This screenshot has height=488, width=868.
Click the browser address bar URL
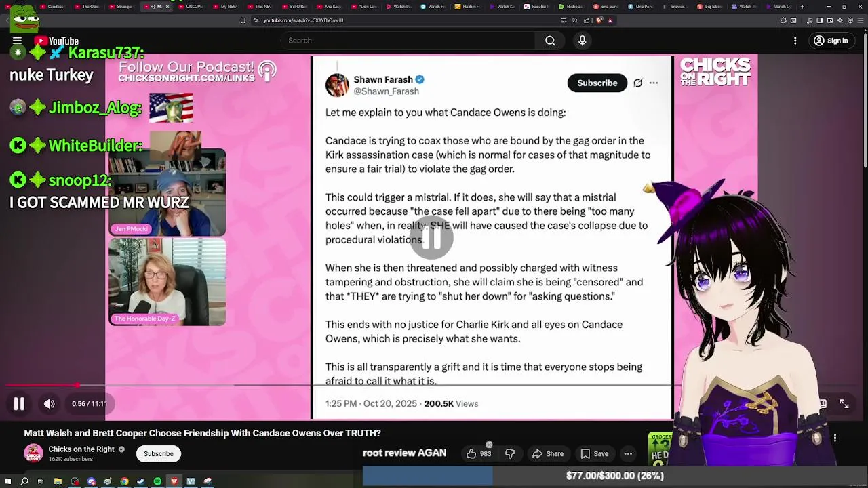coord(303,20)
